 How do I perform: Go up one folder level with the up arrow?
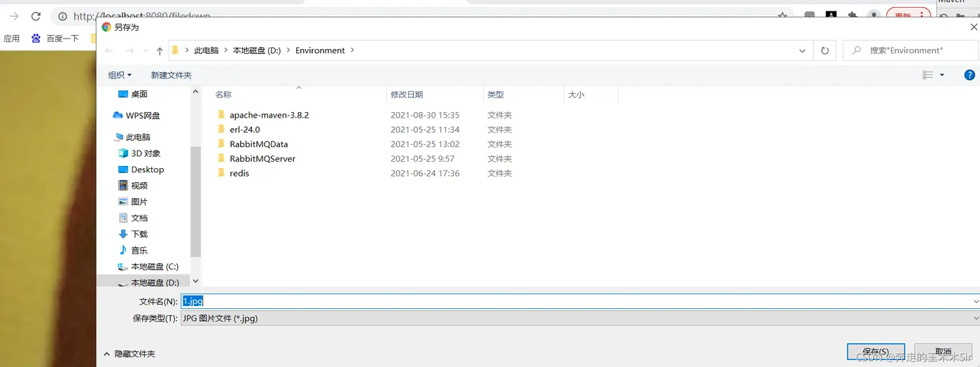(160, 50)
